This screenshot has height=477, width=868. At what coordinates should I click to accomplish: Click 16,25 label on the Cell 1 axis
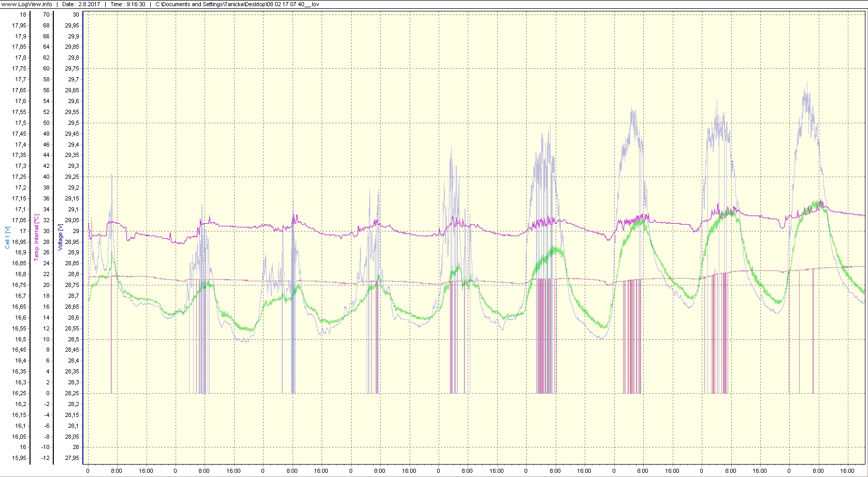point(20,393)
